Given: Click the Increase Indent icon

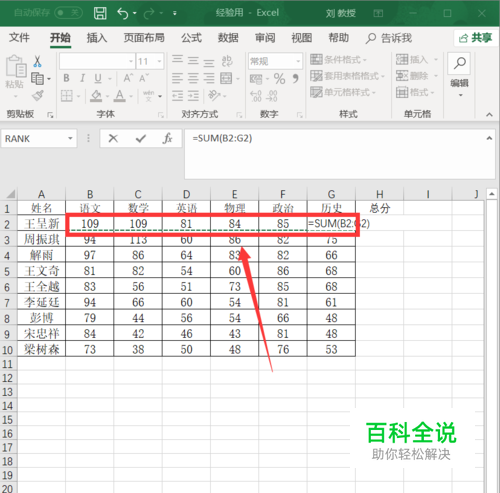Looking at the screenshot, I should 193,96.
